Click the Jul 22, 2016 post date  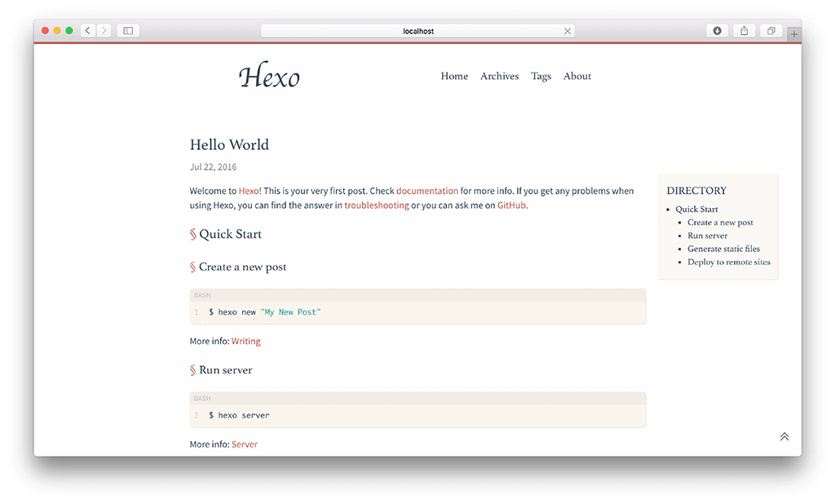pos(213,166)
